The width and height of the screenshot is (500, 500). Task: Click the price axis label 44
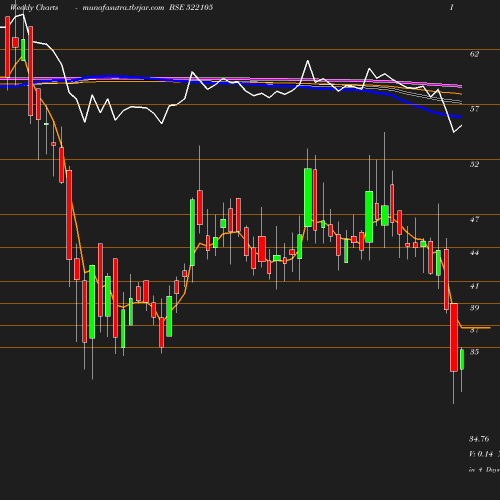tap(474, 252)
